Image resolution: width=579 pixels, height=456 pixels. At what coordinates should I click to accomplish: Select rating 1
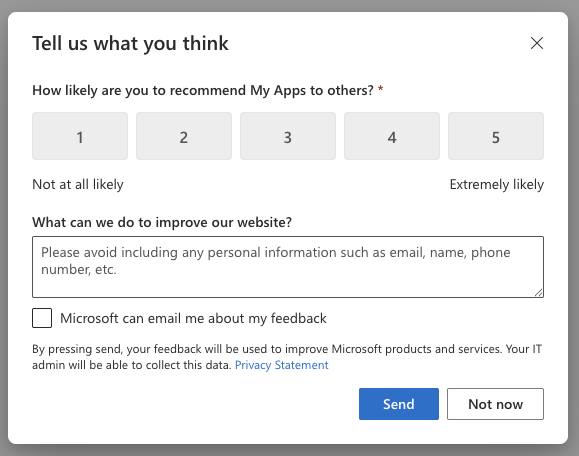tap(80, 136)
